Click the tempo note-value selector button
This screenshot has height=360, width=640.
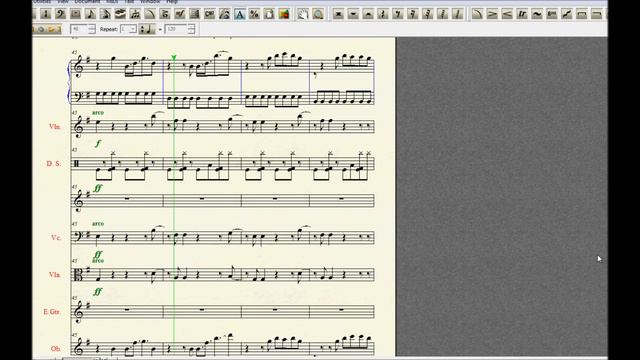(147, 29)
